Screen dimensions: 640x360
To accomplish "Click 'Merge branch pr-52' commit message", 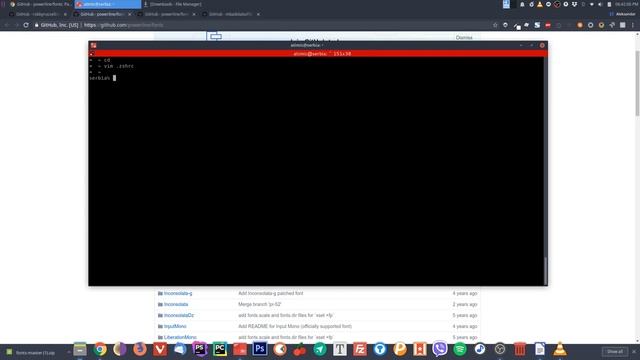I will 260,304.
